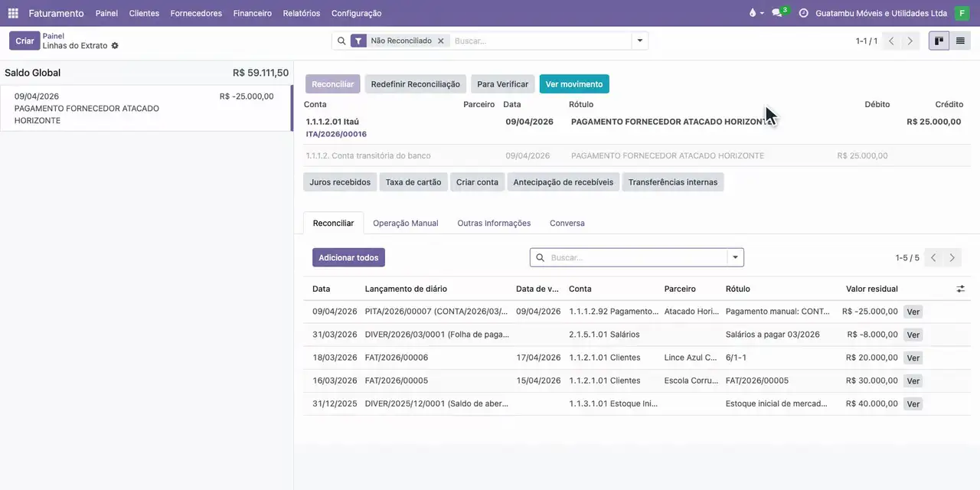Switch to the Outras Informações tab

point(494,223)
